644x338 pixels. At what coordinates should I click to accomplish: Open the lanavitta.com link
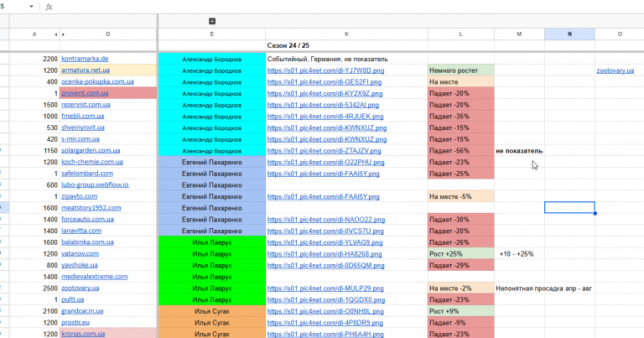(x=81, y=231)
